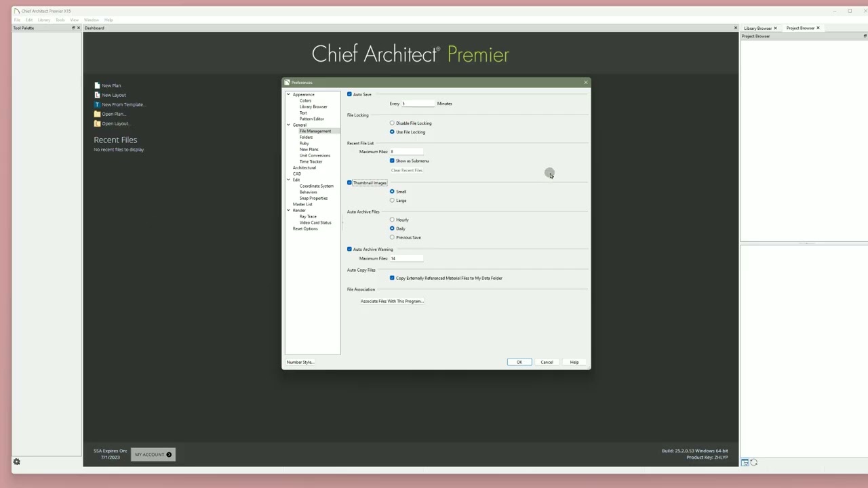Click the Open Plan folder icon
The width and height of the screenshot is (868, 488).
[97, 114]
